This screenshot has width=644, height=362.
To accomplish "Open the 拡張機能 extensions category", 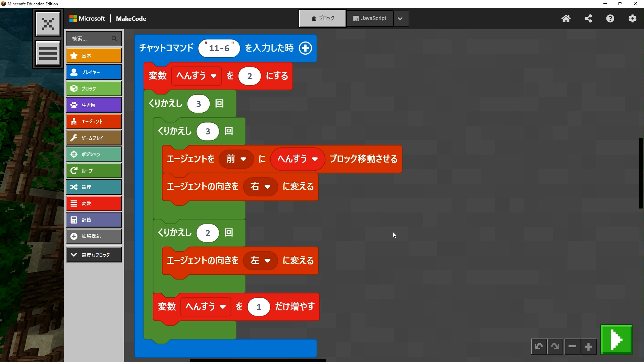I will 94,236.
